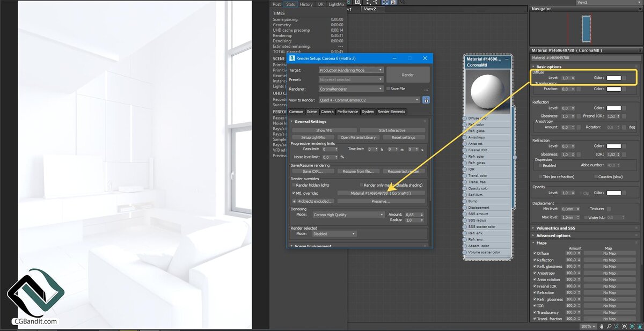Click the Anisotropy input socket on the node
The width and height of the screenshot is (644, 331).
465,137
